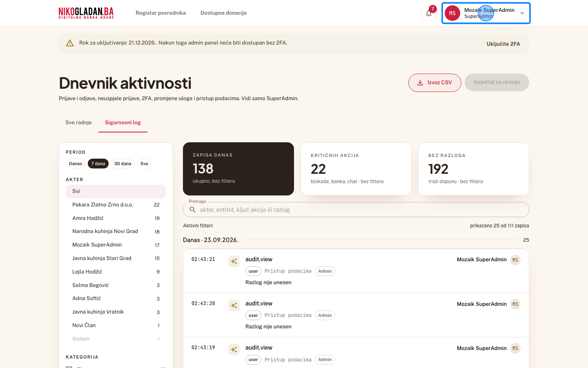
Task: Click the 'Danas · 23.09.2026.' group header
Action: (211, 240)
